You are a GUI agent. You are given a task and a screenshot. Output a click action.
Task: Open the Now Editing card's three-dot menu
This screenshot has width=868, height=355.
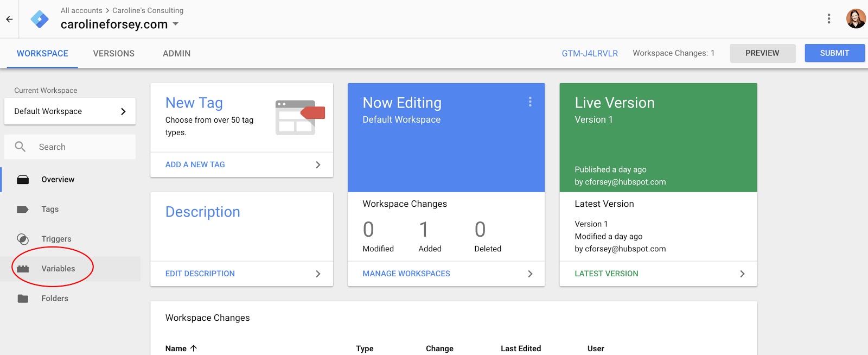coord(529,102)
